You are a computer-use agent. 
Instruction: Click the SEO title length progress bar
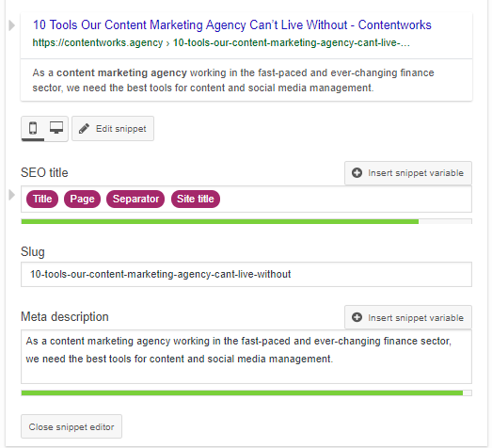tap(246, 221)
